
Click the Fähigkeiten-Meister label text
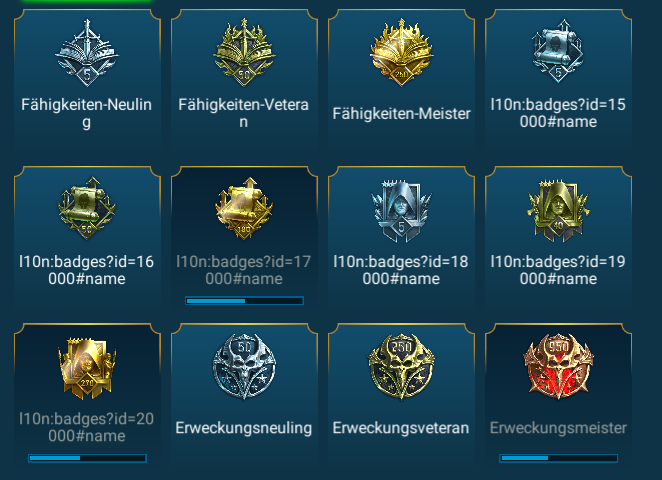401,114
